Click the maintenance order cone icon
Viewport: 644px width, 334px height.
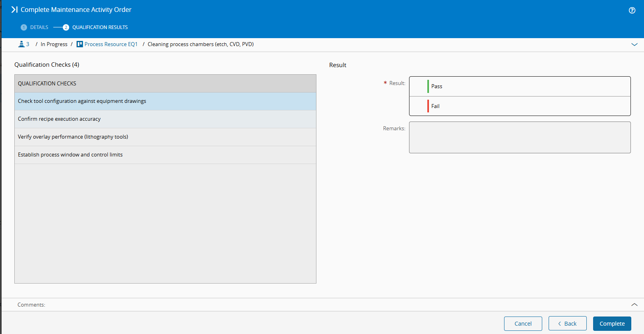click(21, 44)
